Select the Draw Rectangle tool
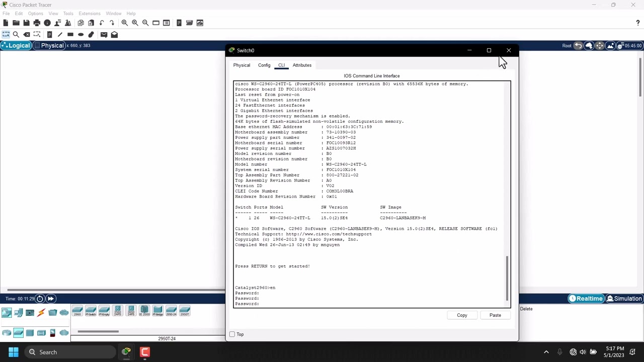The image size is (644, 362). coord(70,35)
